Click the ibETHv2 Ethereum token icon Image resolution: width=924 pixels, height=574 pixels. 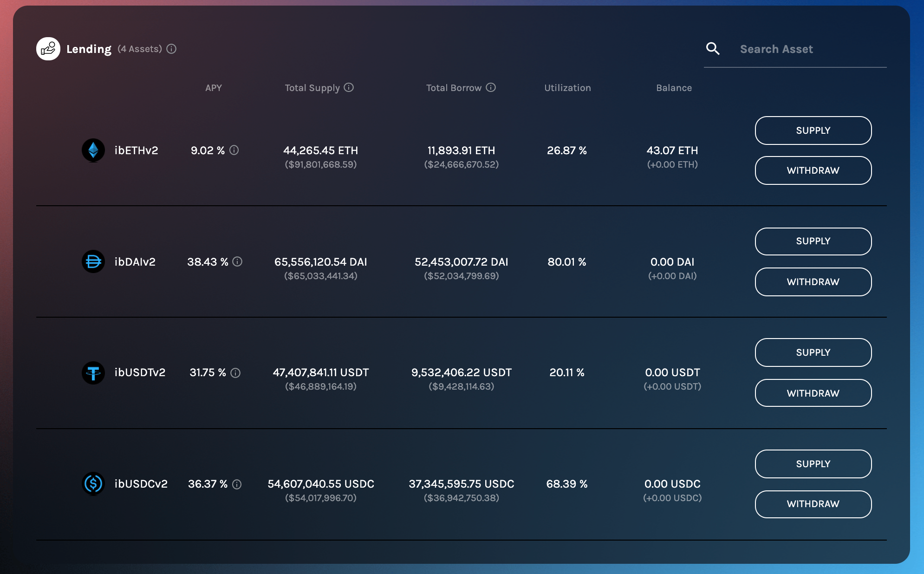(x=93, y=150)
